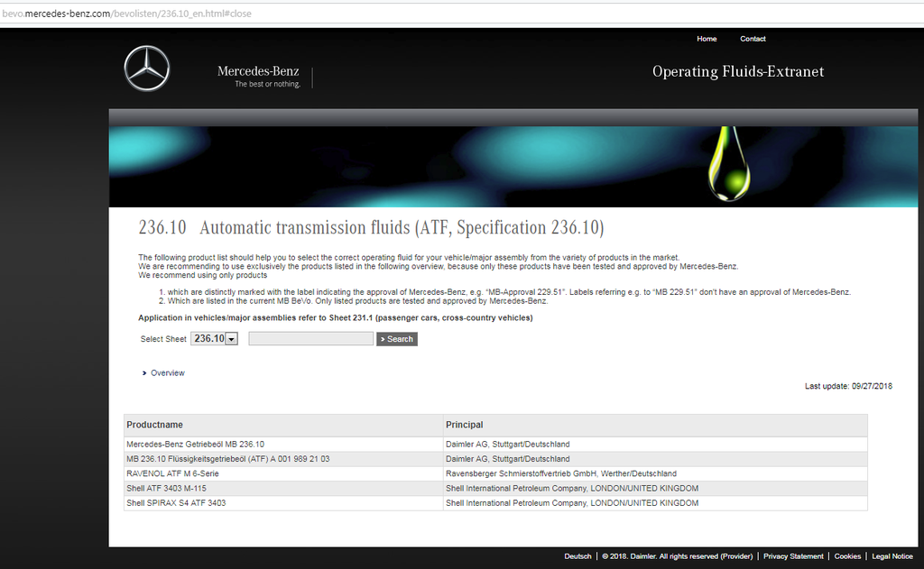Select Shell SPIRAX S4 ATF 3403 product
This screenshot has width=924, height=569.
[x=176, y=502]
